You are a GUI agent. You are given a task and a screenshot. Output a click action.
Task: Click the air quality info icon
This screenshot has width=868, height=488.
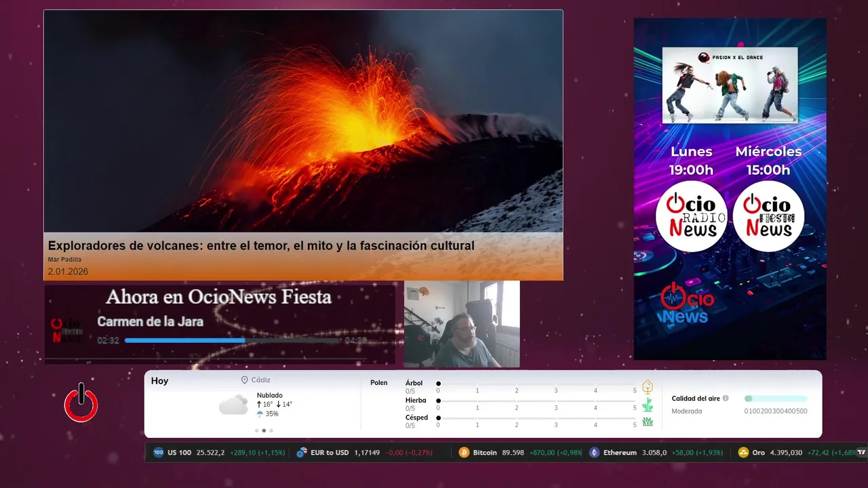click(726, 399)
